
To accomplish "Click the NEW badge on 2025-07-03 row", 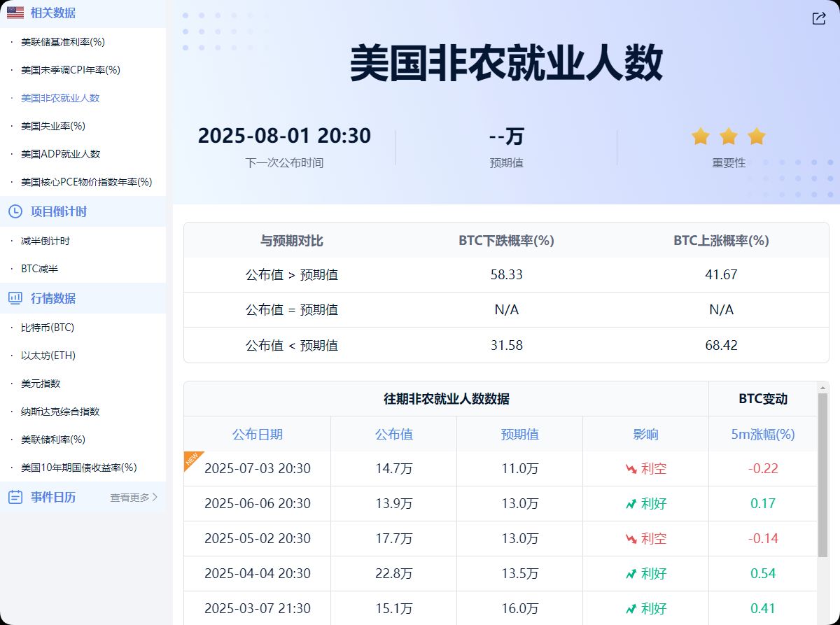I will pyautogui.click(x=191, y=458).
